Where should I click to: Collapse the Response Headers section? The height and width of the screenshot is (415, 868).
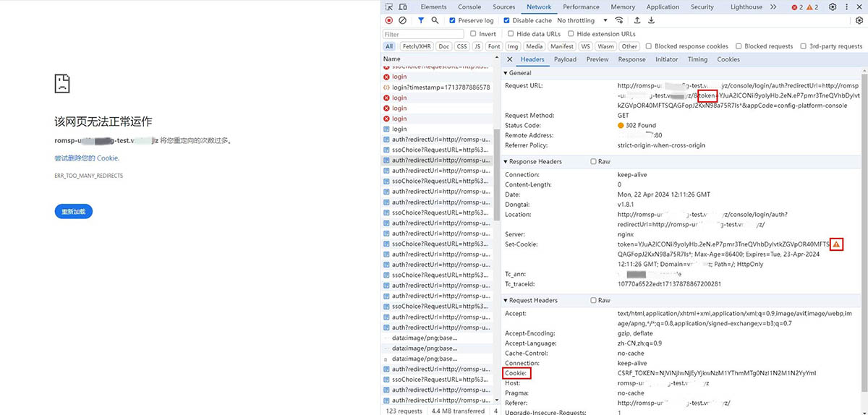[x=506, y=162]
